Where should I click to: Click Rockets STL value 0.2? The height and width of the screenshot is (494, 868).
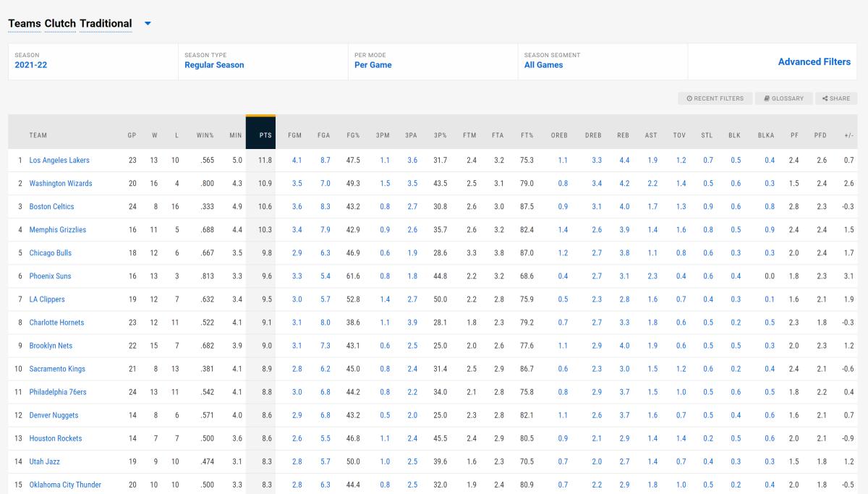point(708,438)
